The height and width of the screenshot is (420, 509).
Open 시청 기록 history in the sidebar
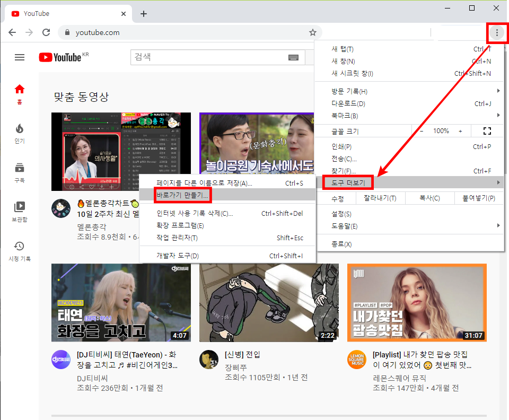pos(20,251)
